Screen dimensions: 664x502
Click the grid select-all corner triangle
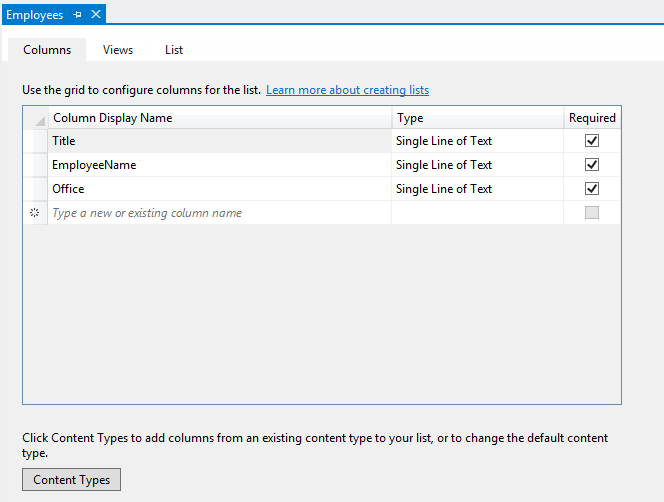coord(37,120)
